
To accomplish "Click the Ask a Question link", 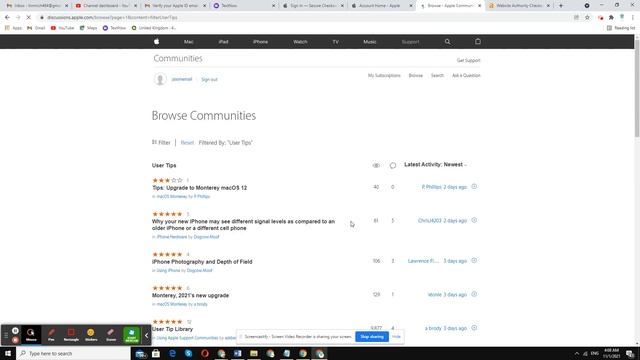I will (x=466, y=76).
